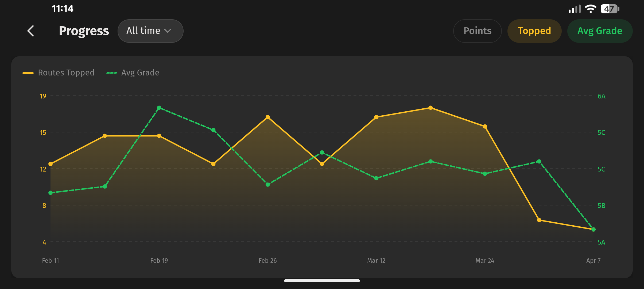Tap the Progress page title
Viewport: 644px width, 289px height.
84,31
